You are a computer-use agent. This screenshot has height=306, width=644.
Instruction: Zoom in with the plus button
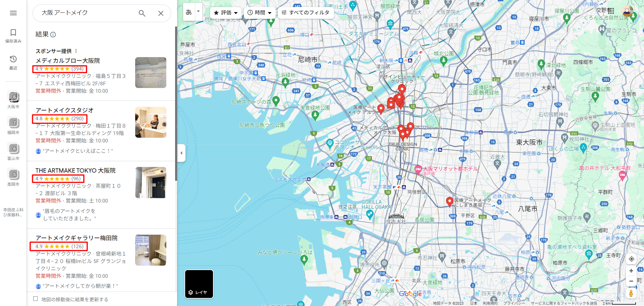pyautogui.click(x=631, y=271)
